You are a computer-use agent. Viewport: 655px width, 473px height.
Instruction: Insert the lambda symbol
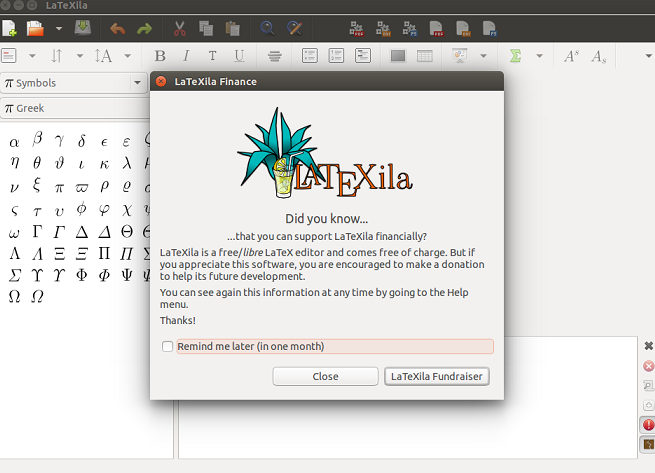(x=127, y=162)
